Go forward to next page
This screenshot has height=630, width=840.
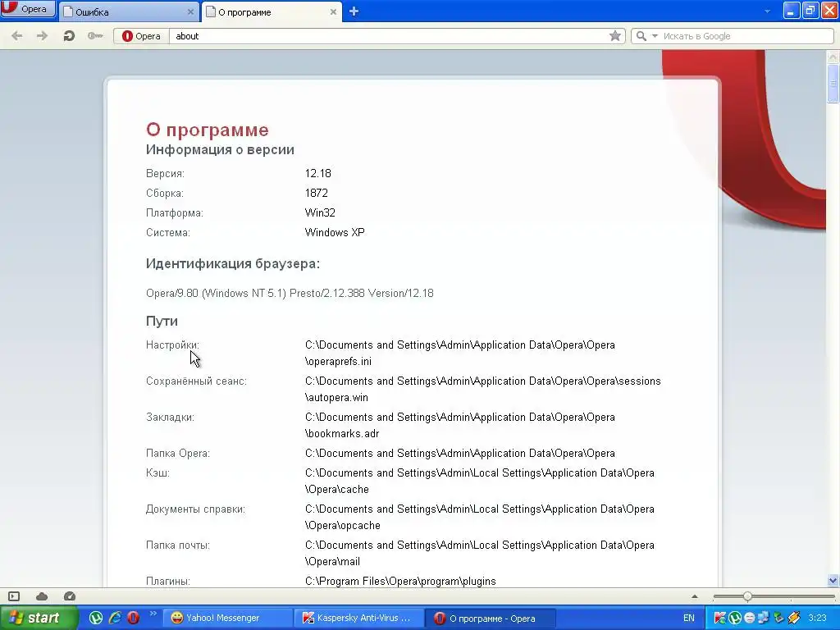[x=43, y=36]
